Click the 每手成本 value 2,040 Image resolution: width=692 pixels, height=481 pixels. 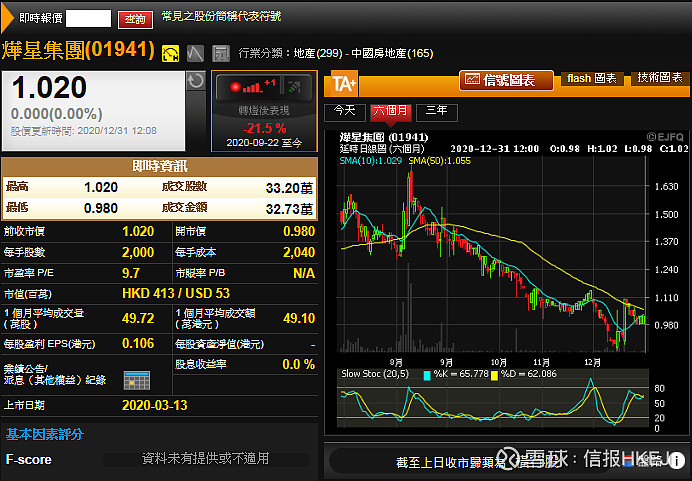[299, 252]
